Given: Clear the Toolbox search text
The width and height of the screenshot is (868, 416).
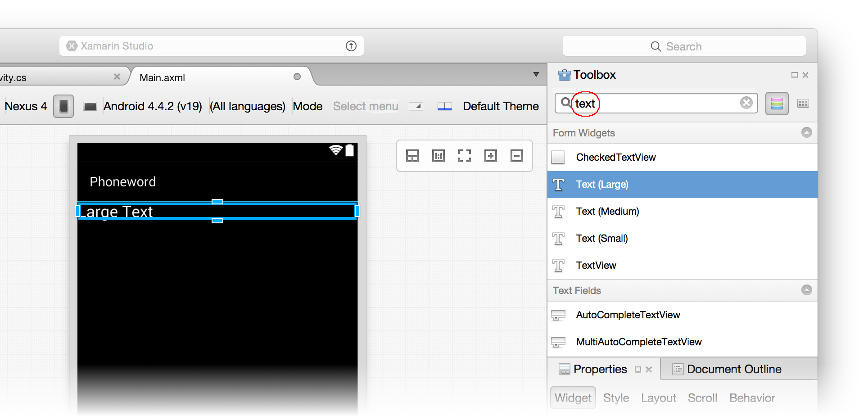Looking at the screenshot, I should tap(746, 103).
